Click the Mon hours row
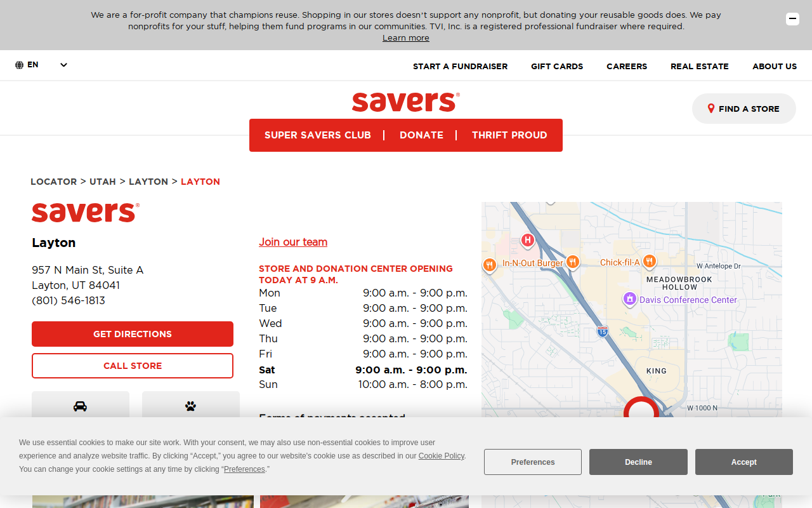The height and width of the screenshot is (508, 812). point(363,293)
